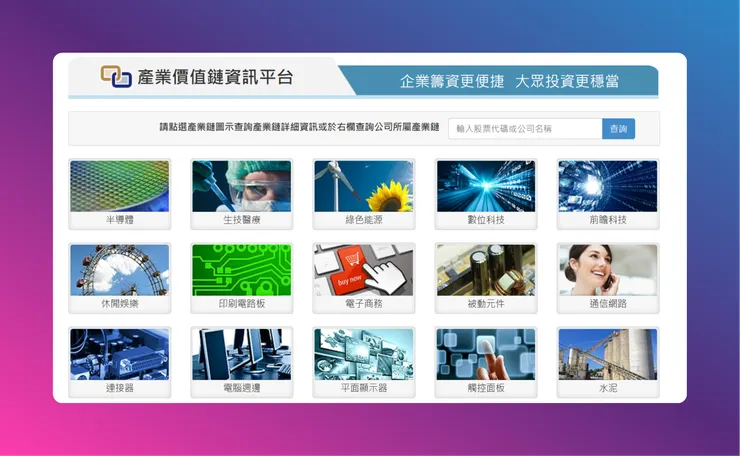Open the 水泥 cement plant thumbnail
Image resolution: width=740 pixels, height=456 pixels.
click(608, 354)
